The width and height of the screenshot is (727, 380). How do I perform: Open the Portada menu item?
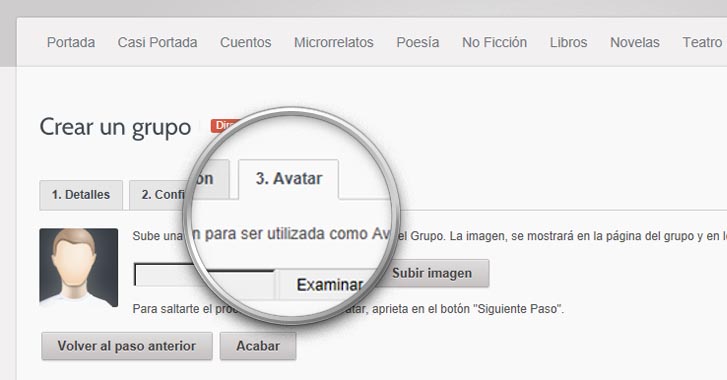(x=71, y=42)
